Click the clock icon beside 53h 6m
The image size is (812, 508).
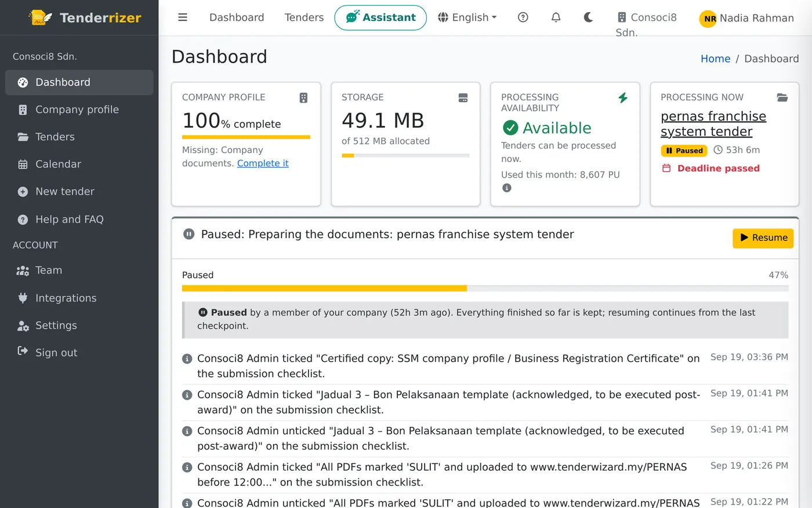(x=718, y=150)
